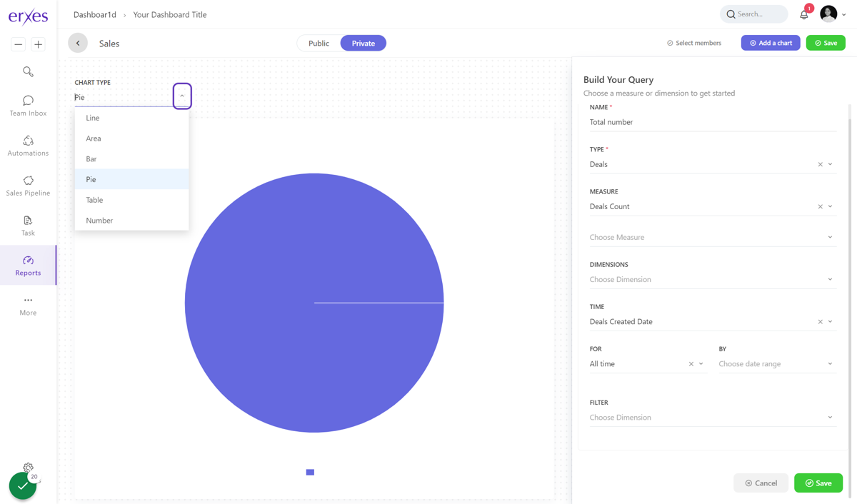This screenshot has width=857, height=504.
Task: Open the Choose Measure dropdown
Action: tap(713, 237)
